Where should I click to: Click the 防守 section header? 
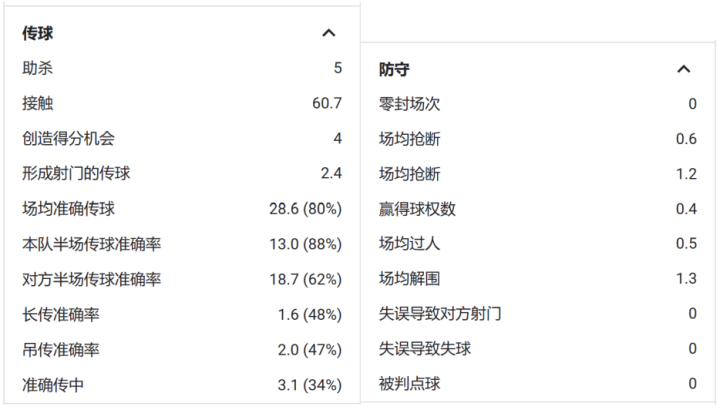coord(394,69)
